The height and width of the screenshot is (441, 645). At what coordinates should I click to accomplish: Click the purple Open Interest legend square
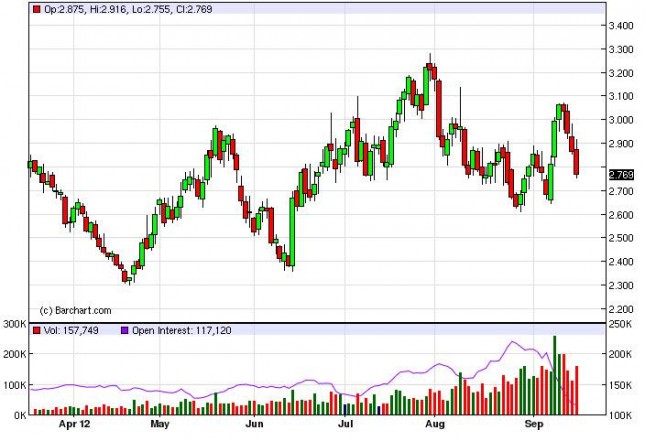[125, 330]
